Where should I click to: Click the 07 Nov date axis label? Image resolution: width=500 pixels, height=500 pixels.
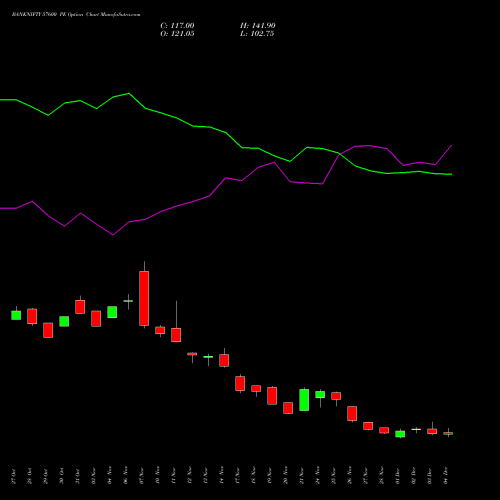point(141,476)
